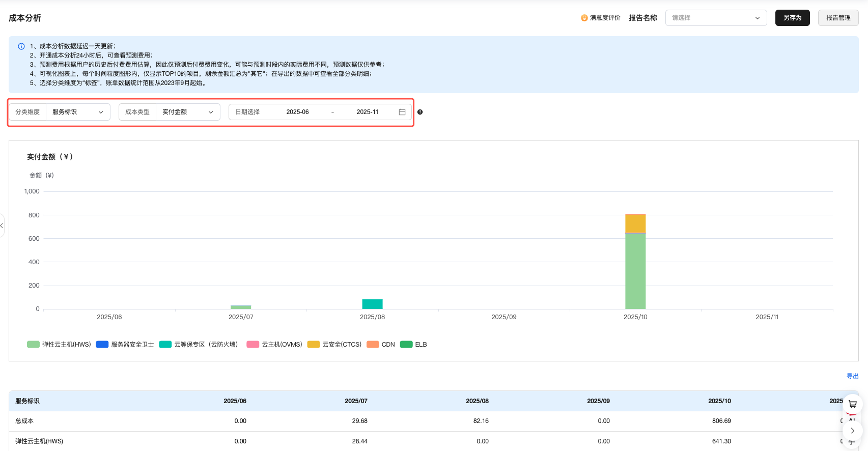Click the shopping cart floating icon
The image size is (868, 451).
[x=853, y=404]
